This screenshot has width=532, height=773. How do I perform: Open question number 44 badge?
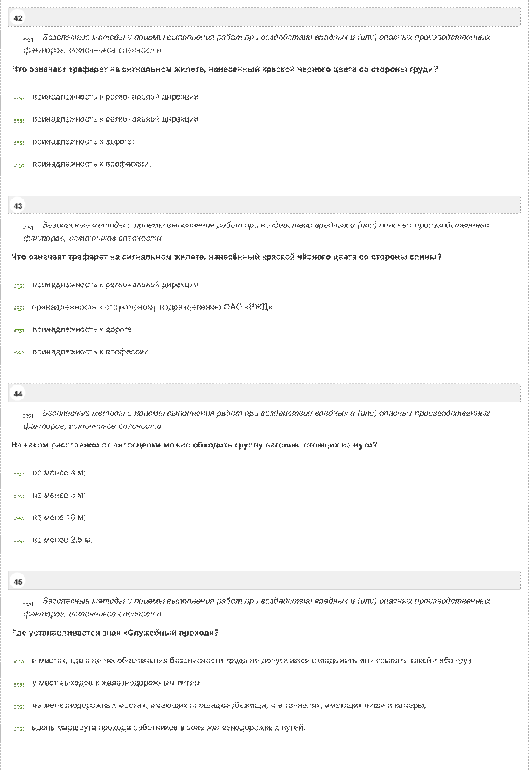tap(18, 394)
